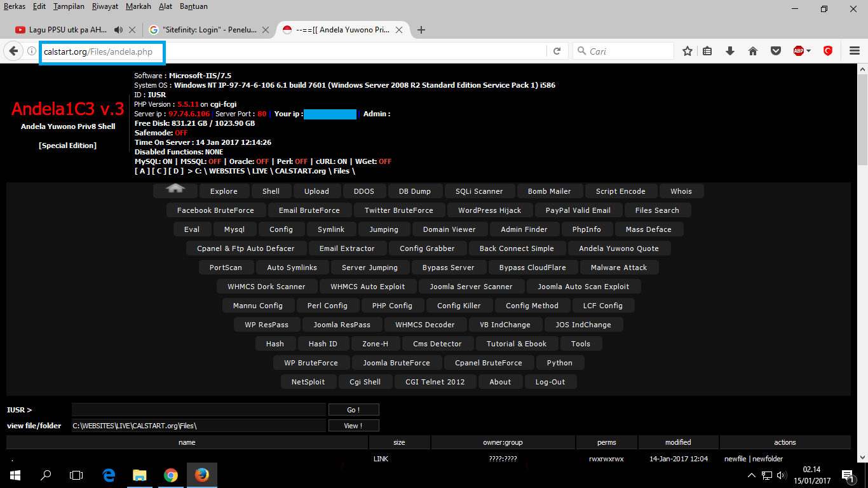Click the IUSR command input field
The width and height of the screenshot is (868, 488).
click(198, 409)
